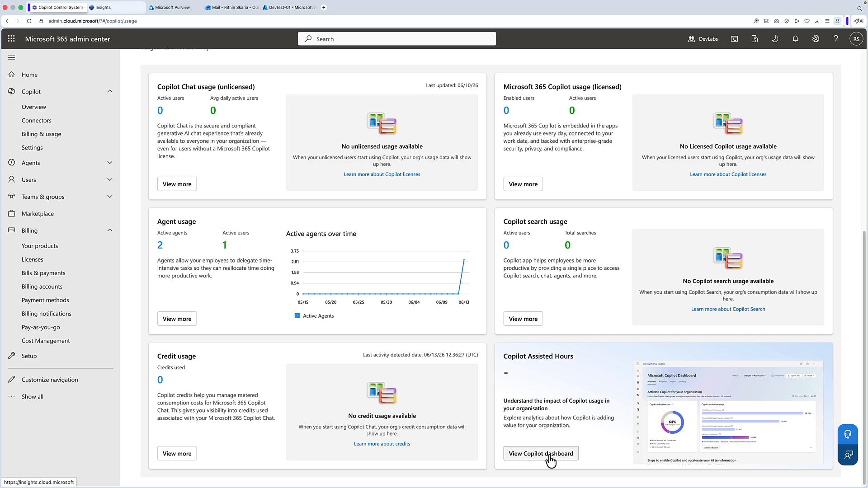Open Connectors under Copilot
The height and width of the screenshot is (488, 868).
point(37,120)
